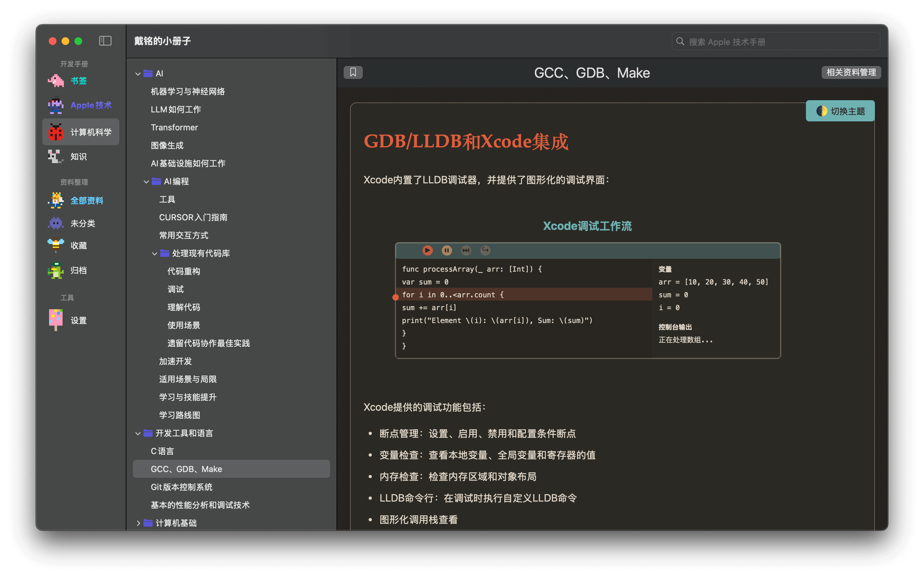Click the skip-forward button in debugger toolbar

tap(466, 250)
